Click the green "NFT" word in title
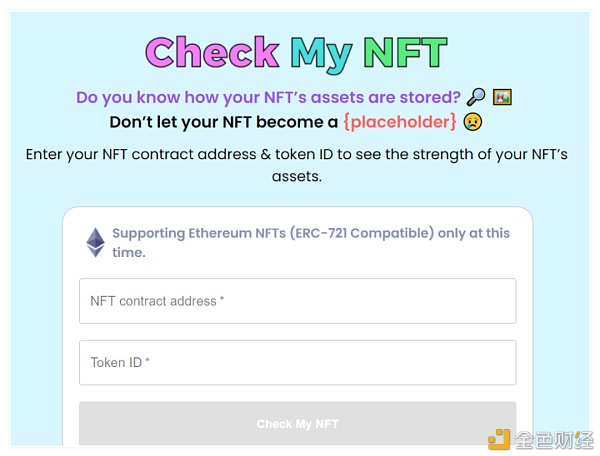This screenshot has height=456, width=600. [404, 53]
